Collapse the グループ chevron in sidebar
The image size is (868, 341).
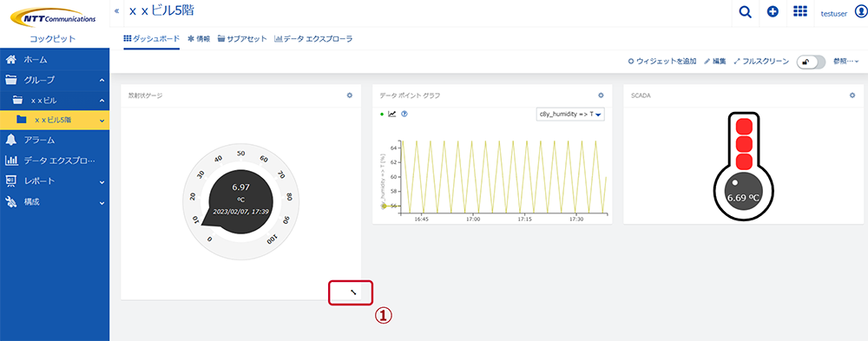tap(102, 81)
